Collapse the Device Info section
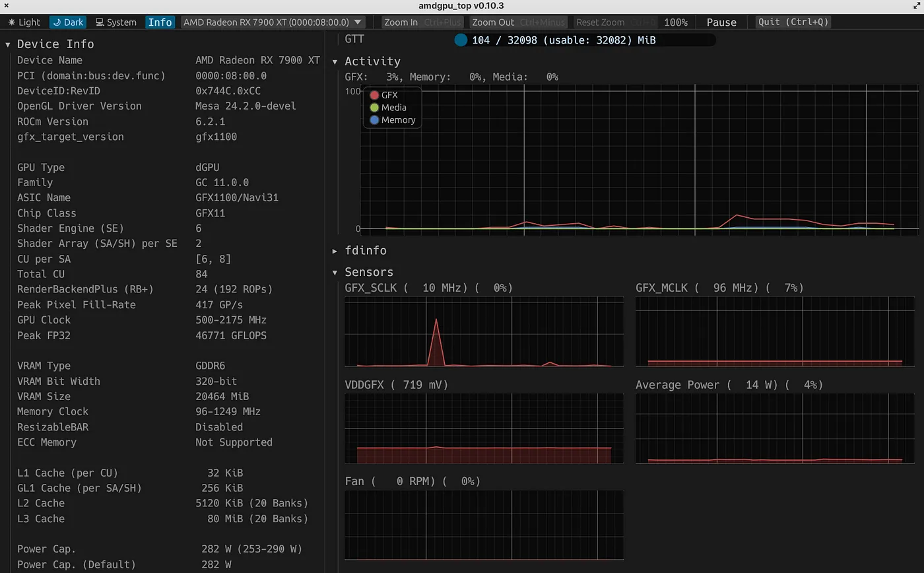Viewport: 924px width, 573px height. tap(8, 44)
